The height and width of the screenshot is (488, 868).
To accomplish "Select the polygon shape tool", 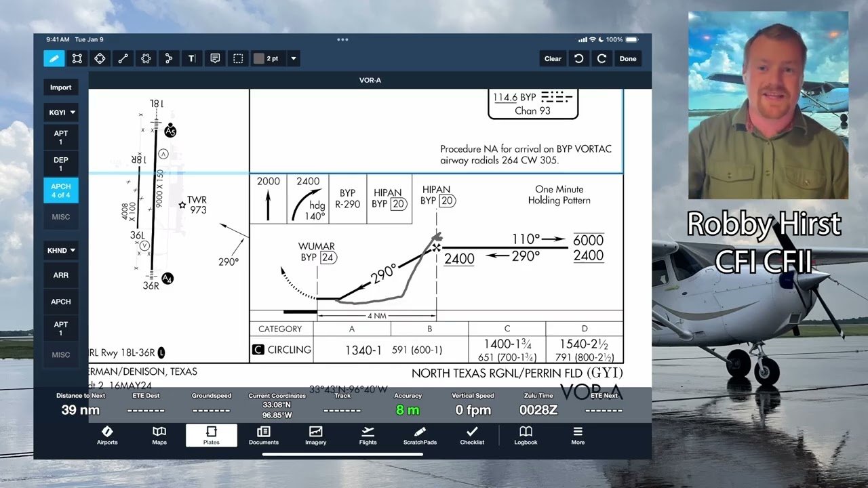I will point(146,58).
